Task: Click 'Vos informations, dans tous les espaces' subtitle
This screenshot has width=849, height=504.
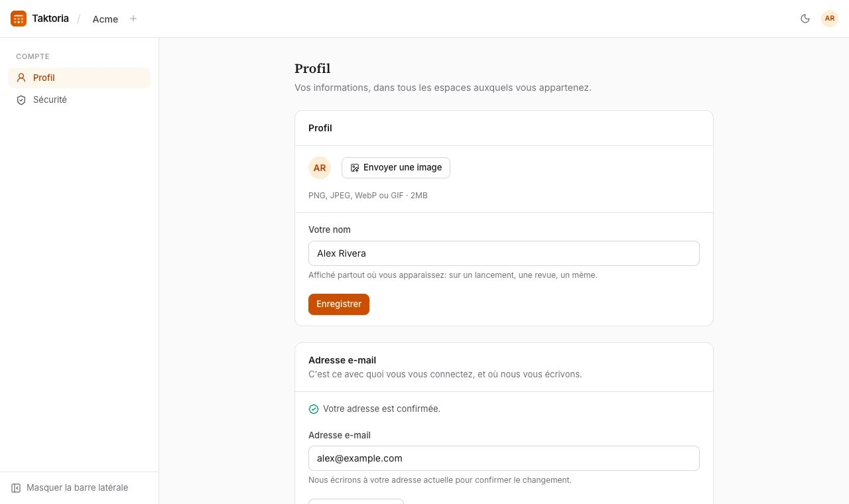Action: pos(443,88)
